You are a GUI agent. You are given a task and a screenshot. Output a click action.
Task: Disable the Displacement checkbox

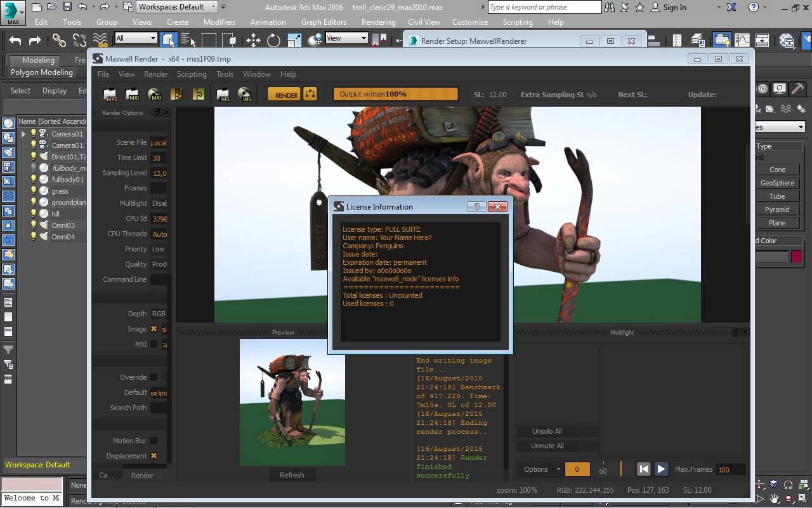[x=154, y=456]
